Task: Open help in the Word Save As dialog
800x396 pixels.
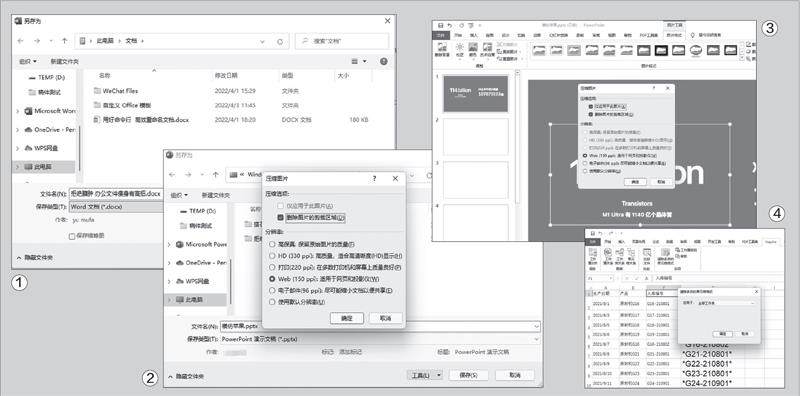Action: [x=384, y=61]
